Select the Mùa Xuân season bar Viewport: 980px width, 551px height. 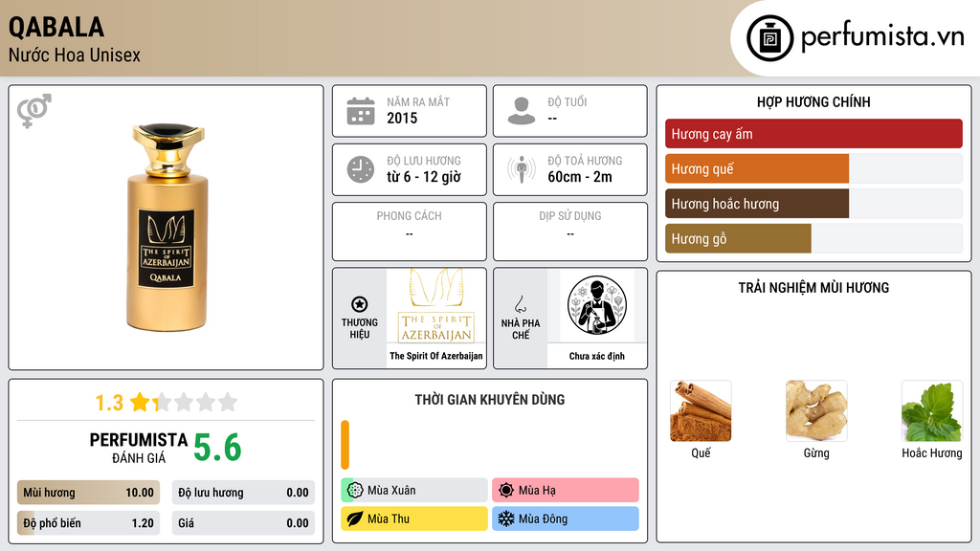(413, 490)
